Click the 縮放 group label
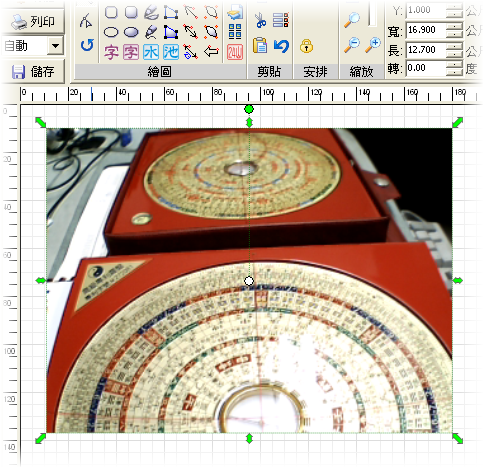 [361, 71]
